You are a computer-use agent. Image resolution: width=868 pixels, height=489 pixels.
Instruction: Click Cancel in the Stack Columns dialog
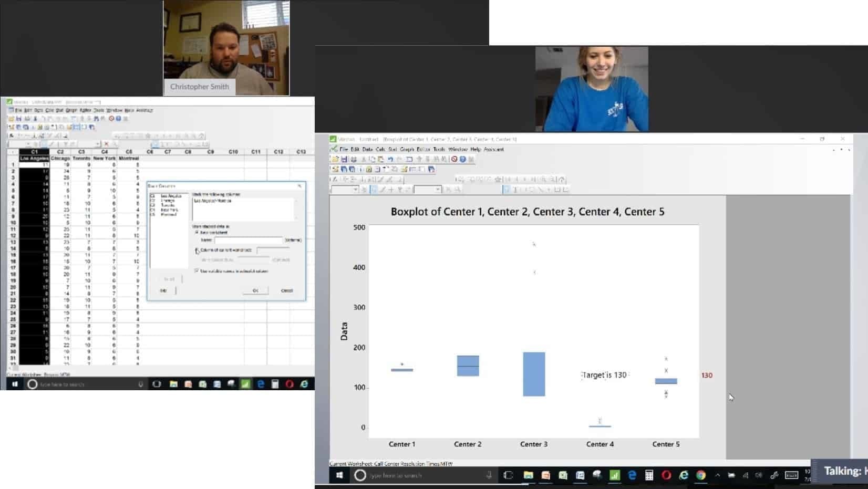[x=286, y=290]
